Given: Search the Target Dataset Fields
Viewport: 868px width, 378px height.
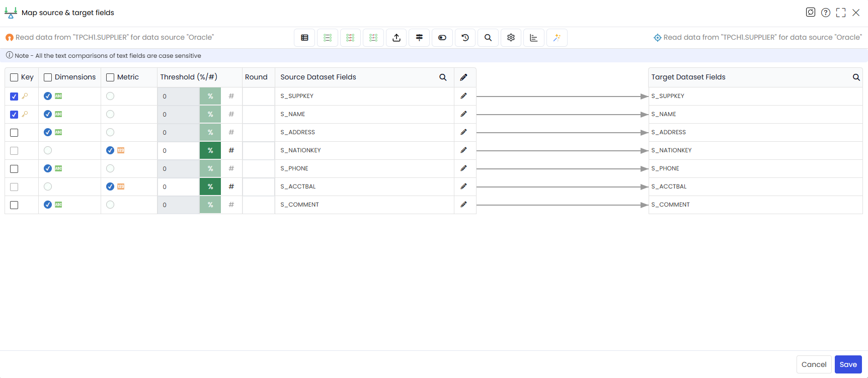Looking at the screenshot, I should (x=856, y=77).
